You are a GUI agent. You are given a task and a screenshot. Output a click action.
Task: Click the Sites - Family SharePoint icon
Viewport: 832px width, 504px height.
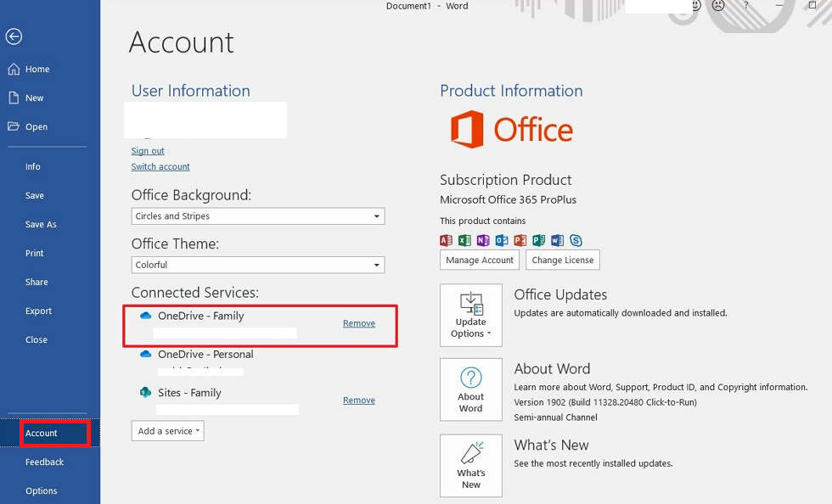[x=145, y=392]
